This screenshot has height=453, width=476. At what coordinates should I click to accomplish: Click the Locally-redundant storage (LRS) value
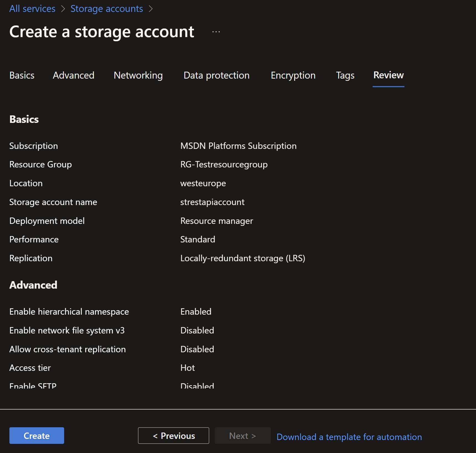tap(243, 258)
